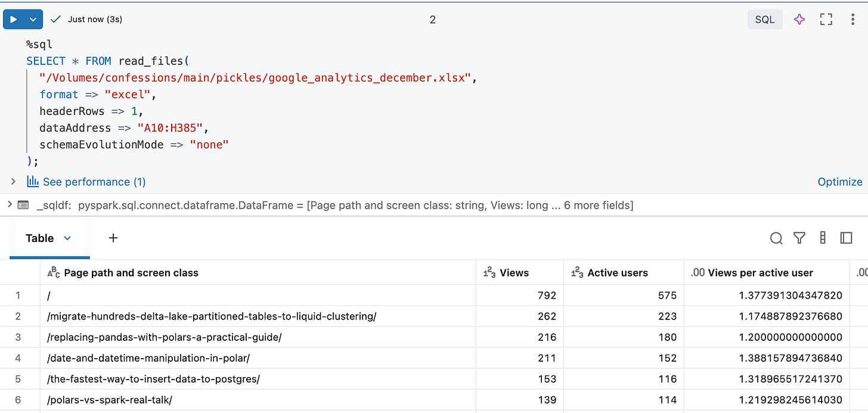Select the replacing-pandas-with-polars page path cell
Screen dimensions: 868x413
click(x=258, y=337)
